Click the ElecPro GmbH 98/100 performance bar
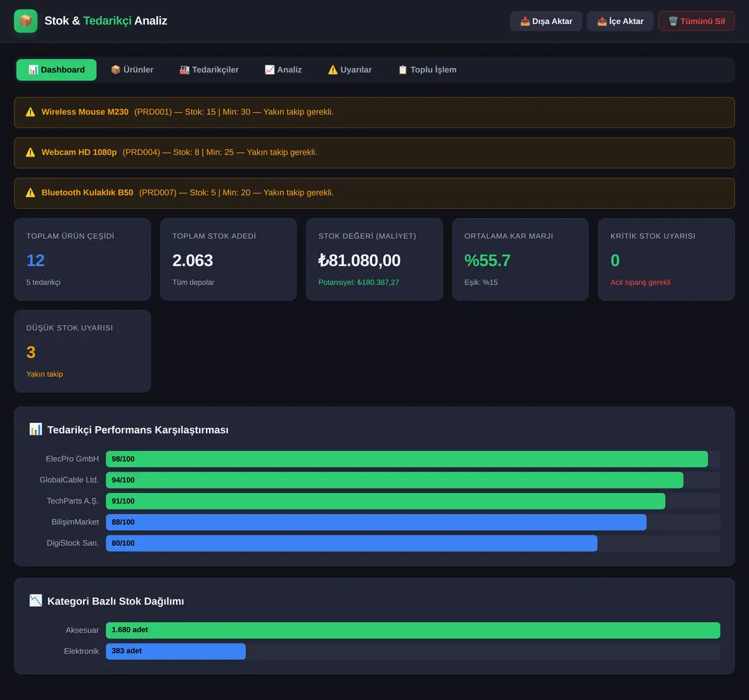Viewport: 749px width, 700px height. pyautogui.click(x=407, y=459)
